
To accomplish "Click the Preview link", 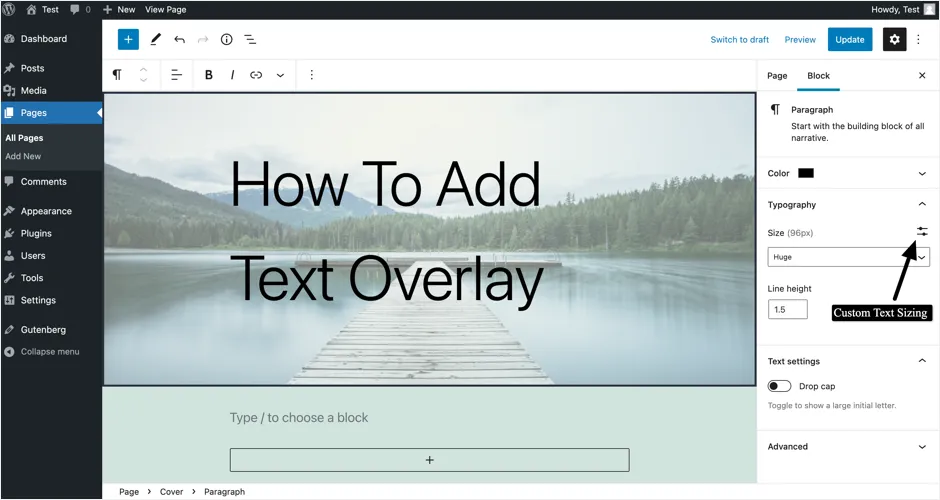I will (800, 40).
